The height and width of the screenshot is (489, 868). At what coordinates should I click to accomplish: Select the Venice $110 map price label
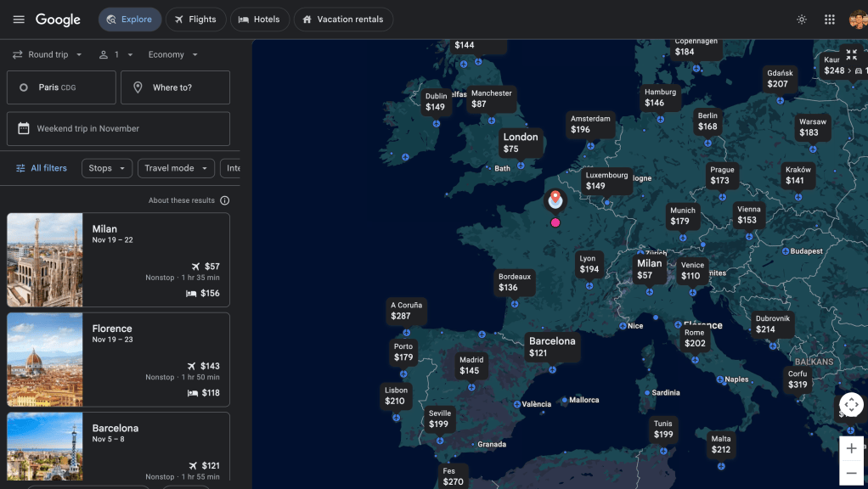coord(692,271)
